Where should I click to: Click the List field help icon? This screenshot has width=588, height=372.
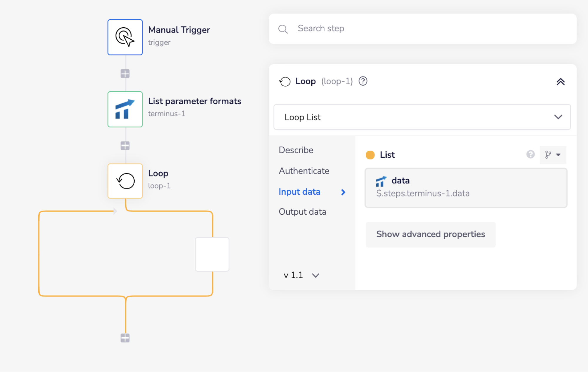(530, 154)
